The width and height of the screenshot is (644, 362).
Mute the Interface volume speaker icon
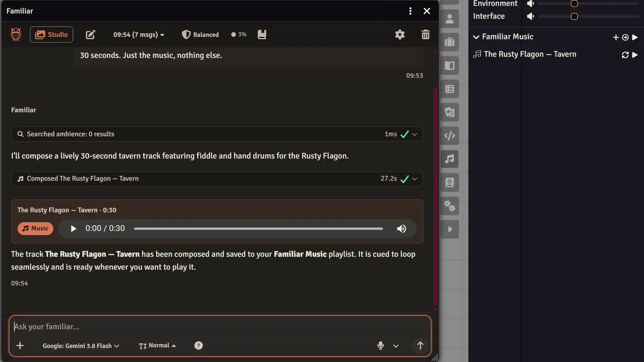[x=531, y=16]
